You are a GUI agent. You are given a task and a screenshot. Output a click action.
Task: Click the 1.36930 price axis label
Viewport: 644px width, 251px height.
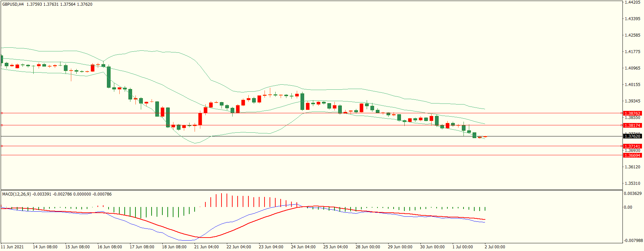pos(633,151)
